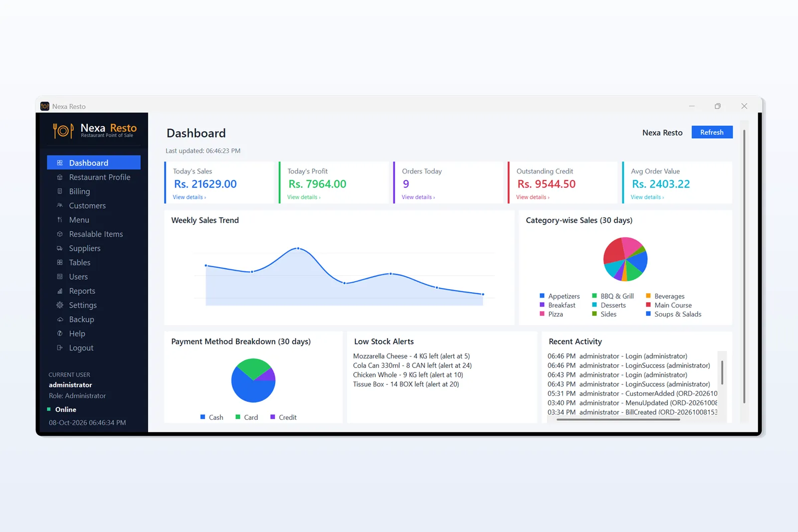
Task: Click the main dashboard vertical scrollbar
Action: 744,267
